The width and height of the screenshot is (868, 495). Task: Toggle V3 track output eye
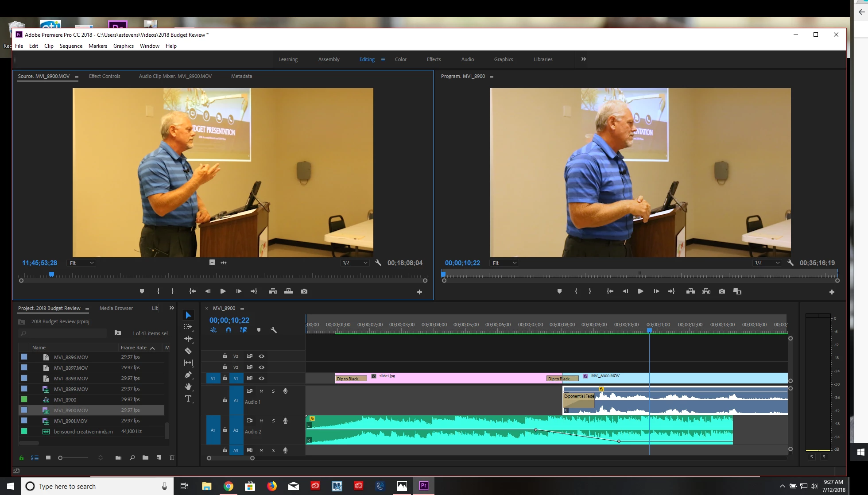coord(262,356)
